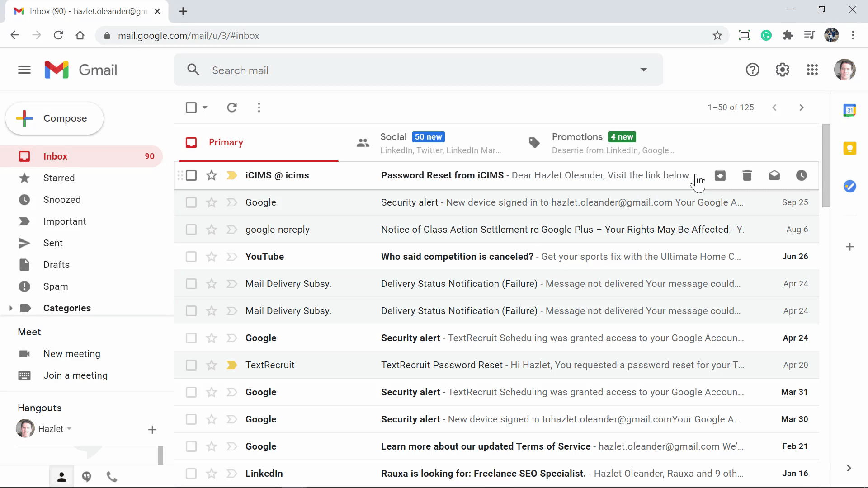Screen dimensions: 868x488
Task: Click the search magnifier icon in Search mail
Action: [193, 70]
